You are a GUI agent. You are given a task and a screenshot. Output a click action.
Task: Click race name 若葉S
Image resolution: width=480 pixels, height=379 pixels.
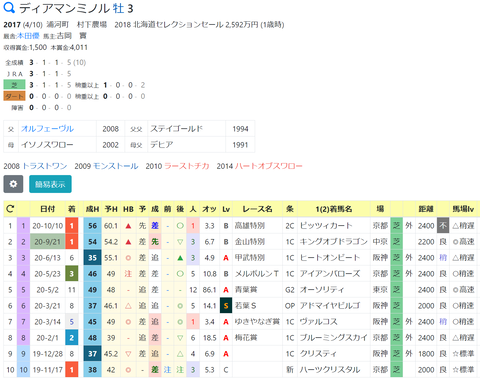click(x=245, y=306)
